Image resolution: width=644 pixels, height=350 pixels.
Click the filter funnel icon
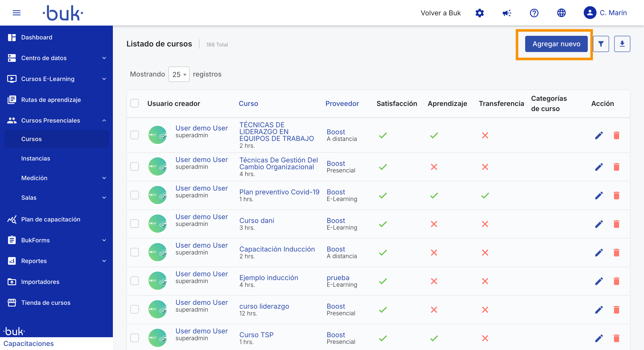601,44
